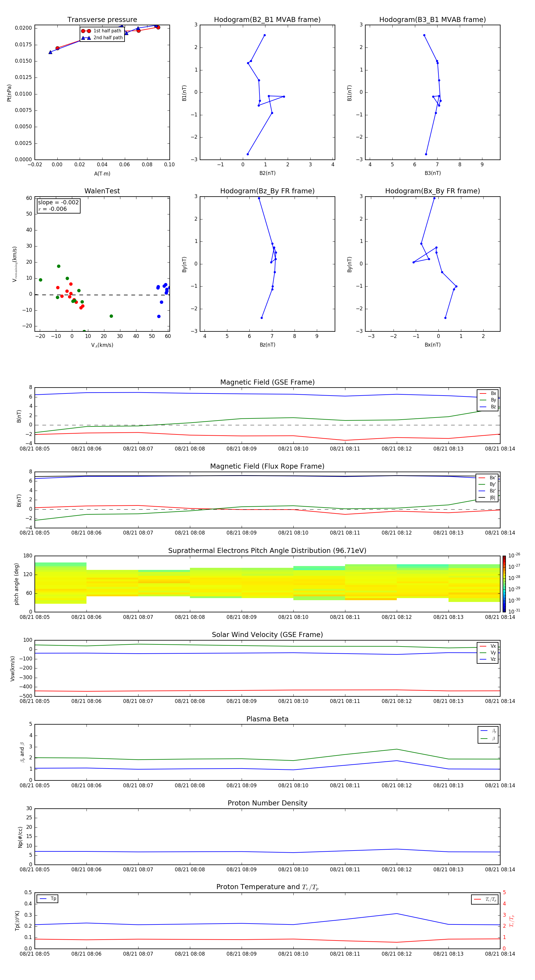
Task: Click the Vx legend entry in velocity plot
Action: tap(488, 646)
